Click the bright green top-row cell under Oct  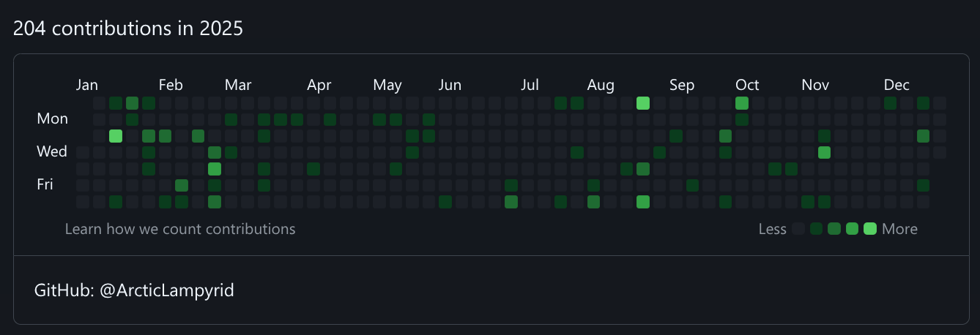742,103
